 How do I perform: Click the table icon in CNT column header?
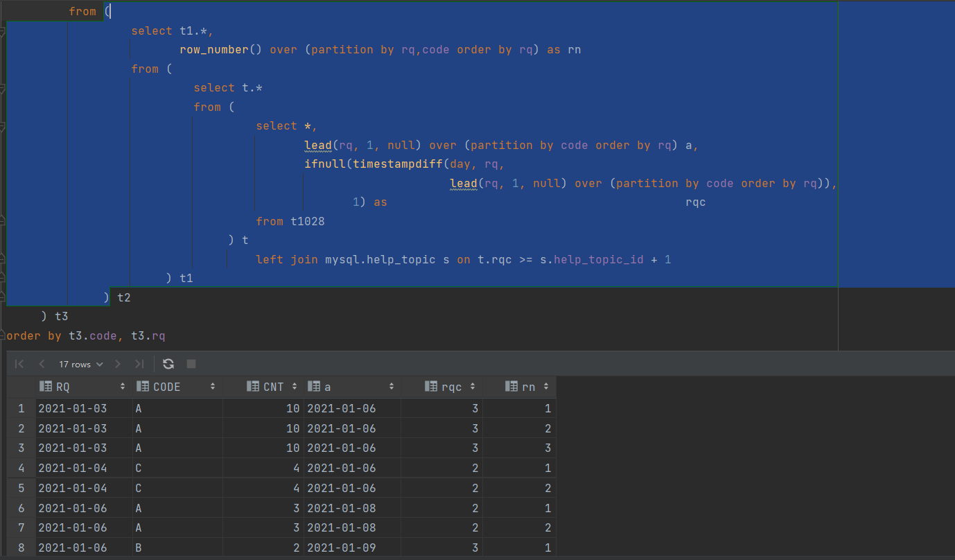click(253, 387)
